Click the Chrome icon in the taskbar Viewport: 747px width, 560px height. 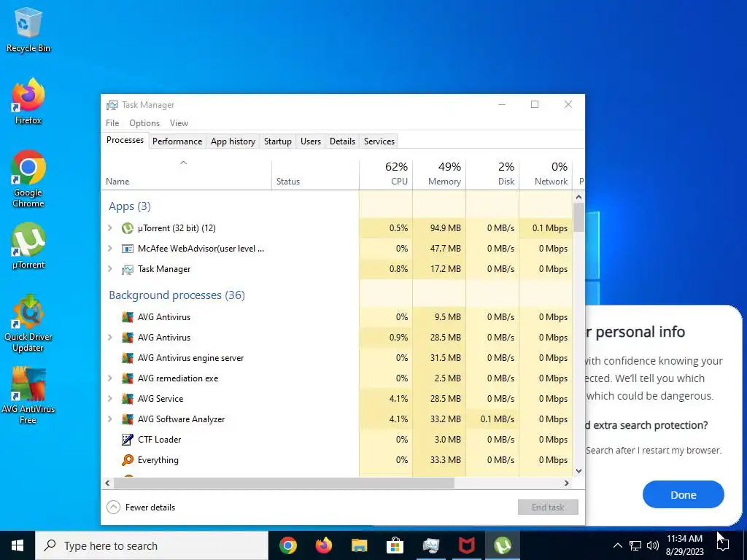click(287, 545)
